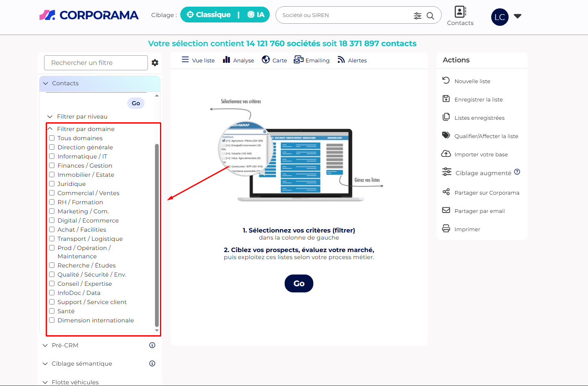Click the filter settings gear icon
588x386 pixels.
[155, 63]
